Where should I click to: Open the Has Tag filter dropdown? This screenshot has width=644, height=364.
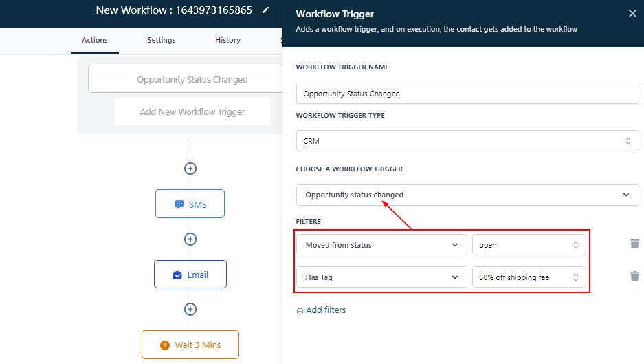pyautogui.click(x=381, y=277)
